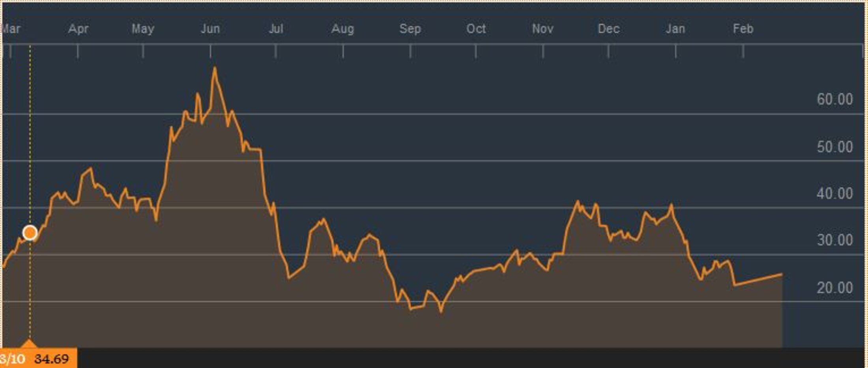Select the Sep timeline label
Screen dimensions: 868x368
(410, 29)
